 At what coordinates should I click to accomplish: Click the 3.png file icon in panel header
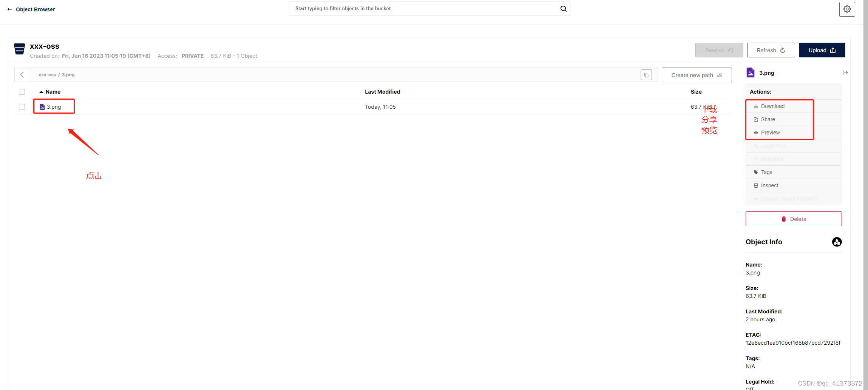pos(751,72)
